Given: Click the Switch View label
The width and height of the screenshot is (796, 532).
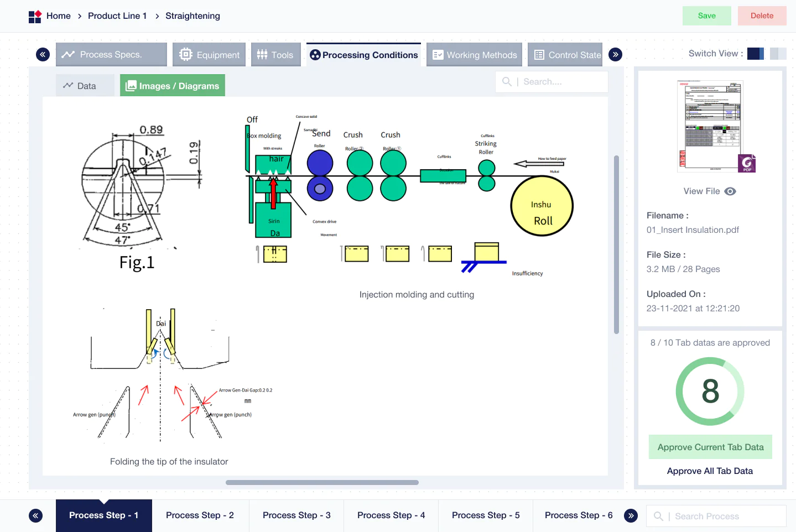Looking at the screenshot, I should 716,54.
